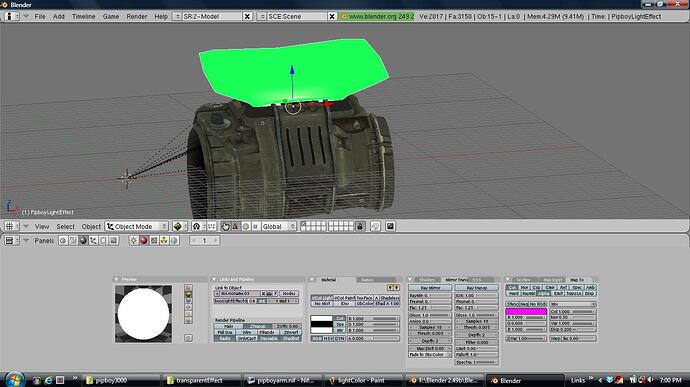
Task: Open the Editing context square icon
Action: click(x=103, y=241)
